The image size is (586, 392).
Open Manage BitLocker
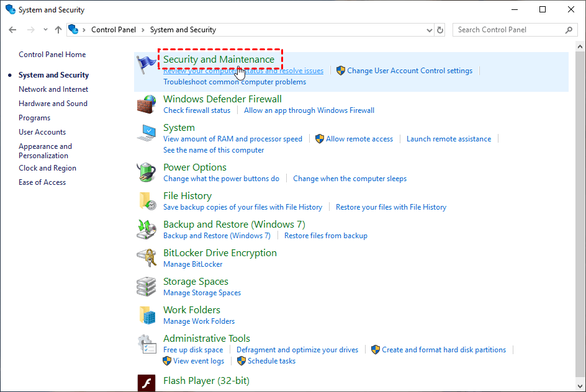coord(193,264)
